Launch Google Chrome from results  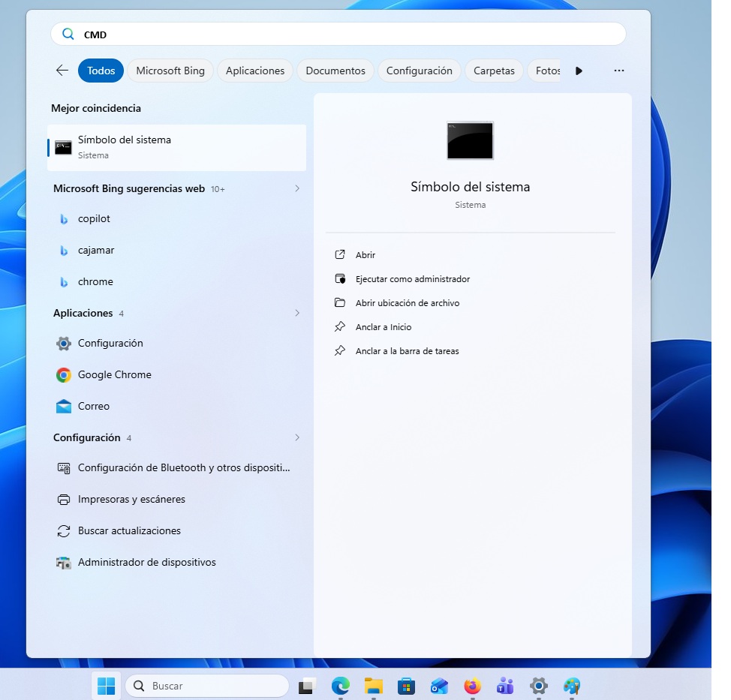pyautogui.click(x=176, y=374)
